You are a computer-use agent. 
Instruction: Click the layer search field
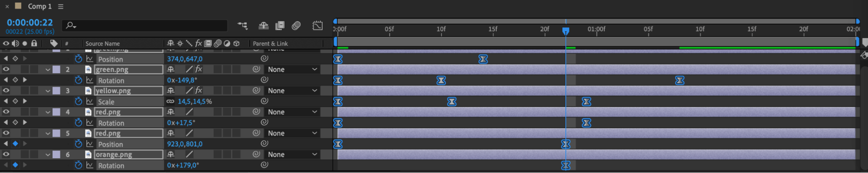tap(145, 26)
